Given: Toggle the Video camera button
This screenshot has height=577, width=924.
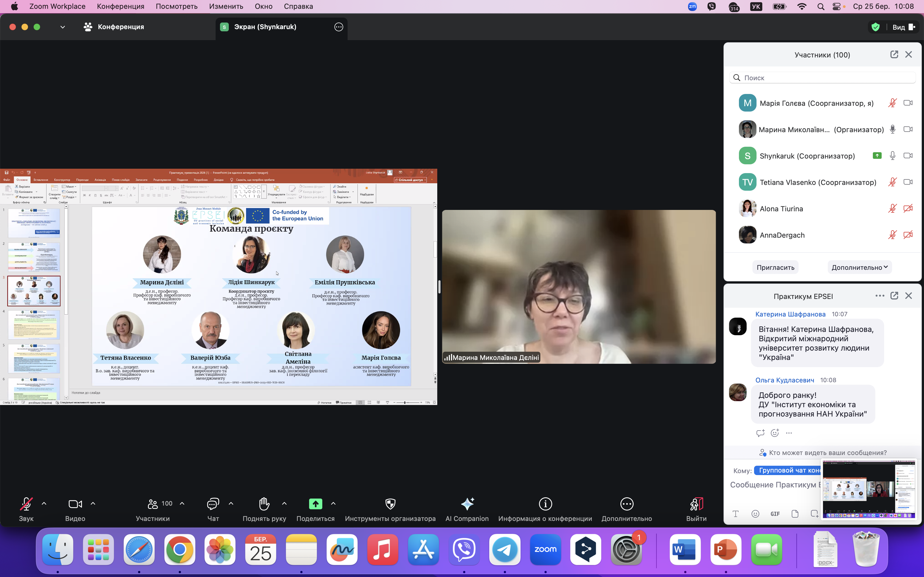Looking at the screenshot, I should [75, 504].
